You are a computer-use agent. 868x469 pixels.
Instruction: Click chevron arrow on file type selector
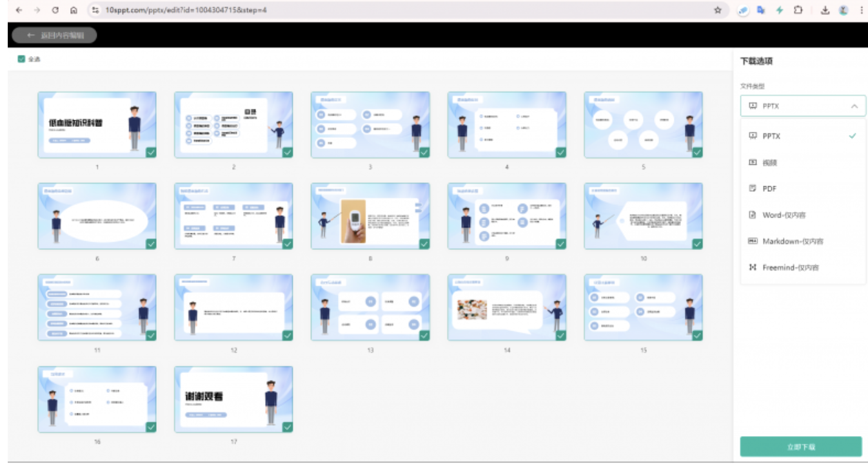pyautogui.click(x=854, y=106)
